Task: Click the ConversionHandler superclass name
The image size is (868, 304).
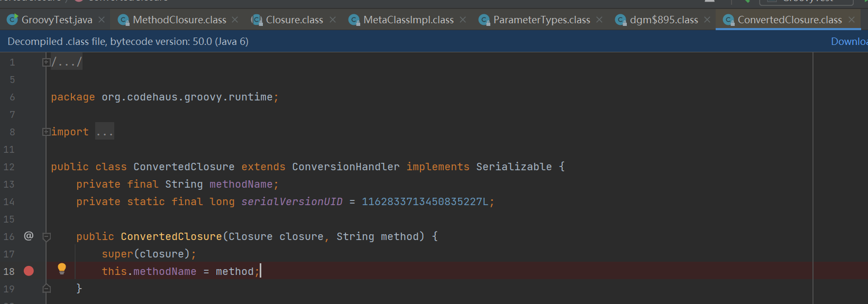Action: click(x=346, y=167)
